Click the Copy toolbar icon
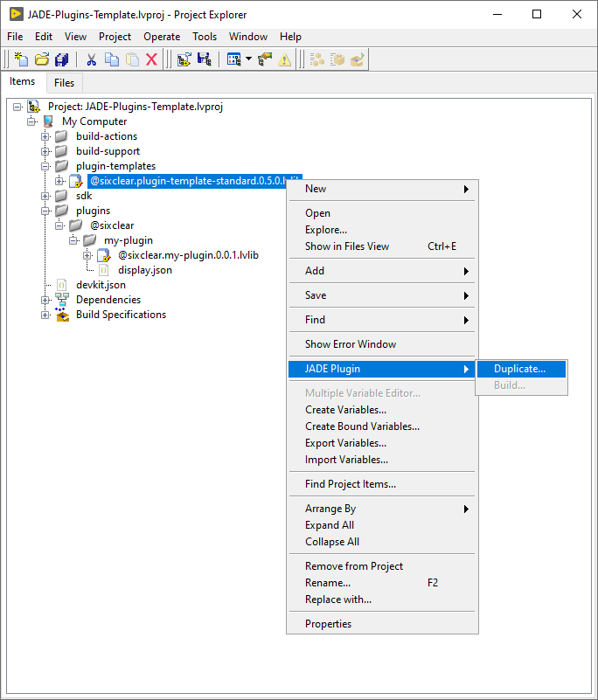Viewport: 598px width, 700px height. 112,59
